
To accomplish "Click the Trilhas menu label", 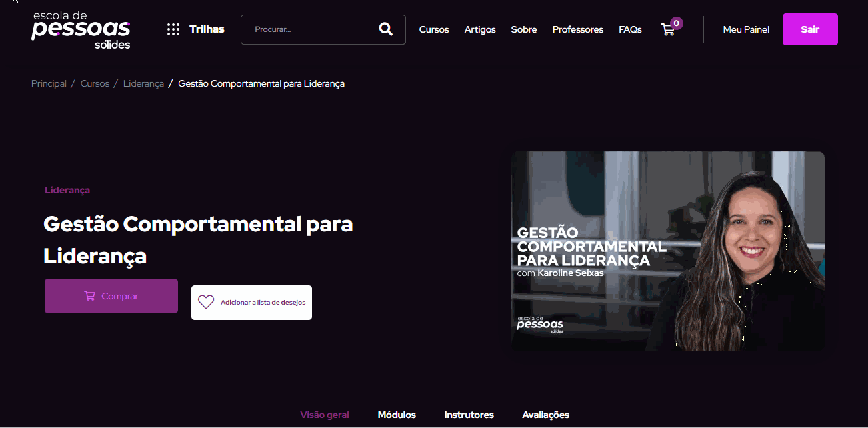I will 207,29.
